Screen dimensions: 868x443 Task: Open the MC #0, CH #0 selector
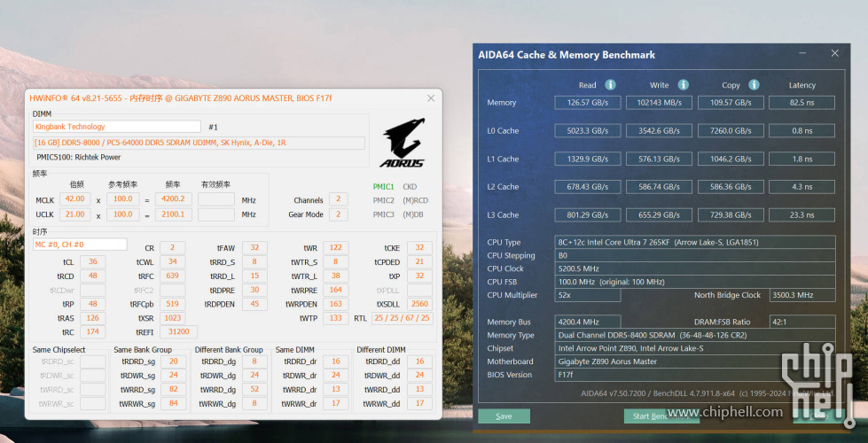[80, 245]
